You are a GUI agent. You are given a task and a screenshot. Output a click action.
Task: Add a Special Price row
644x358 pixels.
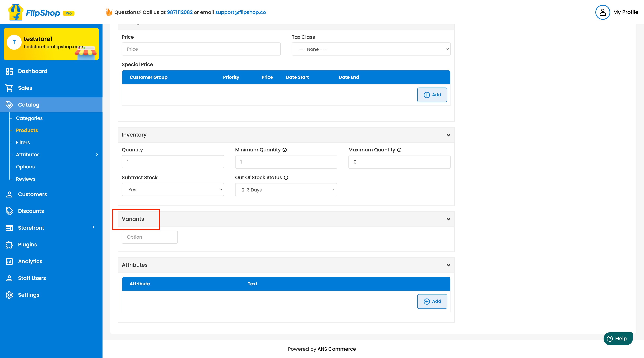(x=432, y=95)
